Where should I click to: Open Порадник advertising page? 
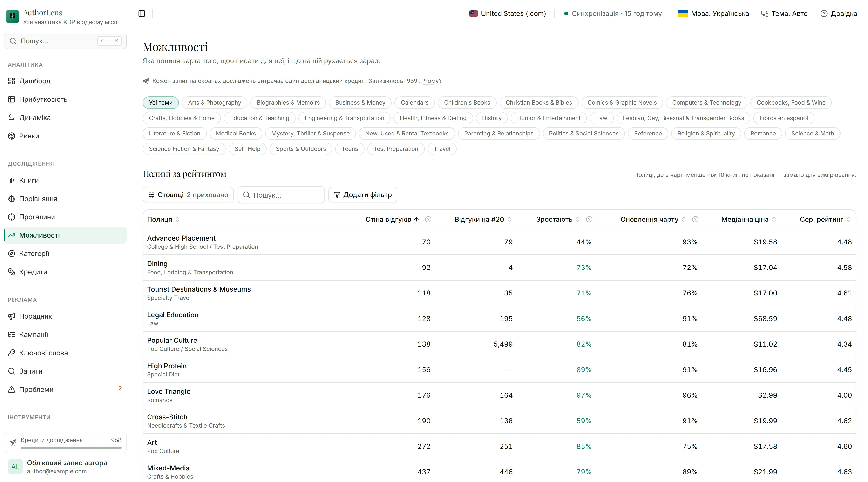(x=65, y=316)
